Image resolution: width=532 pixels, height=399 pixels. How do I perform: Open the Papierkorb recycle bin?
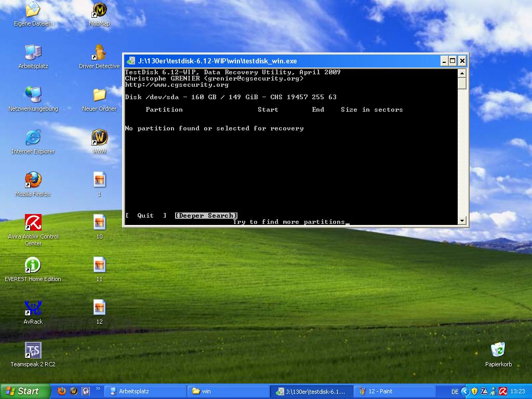tap(498, 354)
